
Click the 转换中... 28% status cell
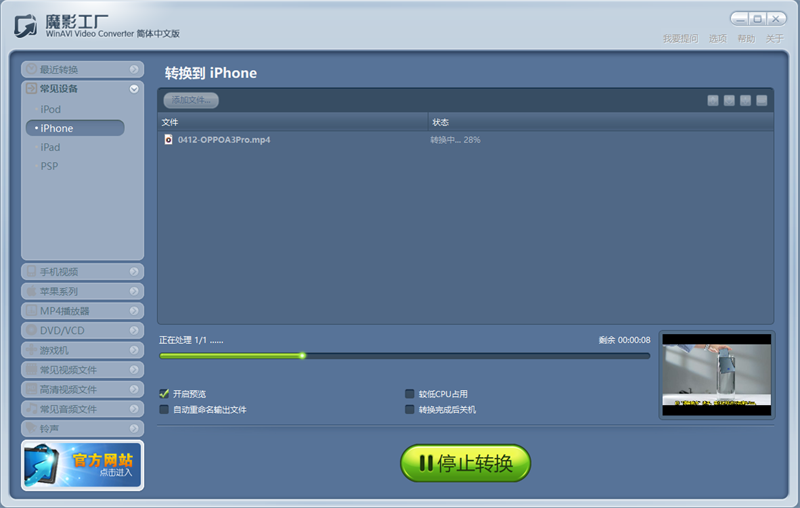[455, 140]
